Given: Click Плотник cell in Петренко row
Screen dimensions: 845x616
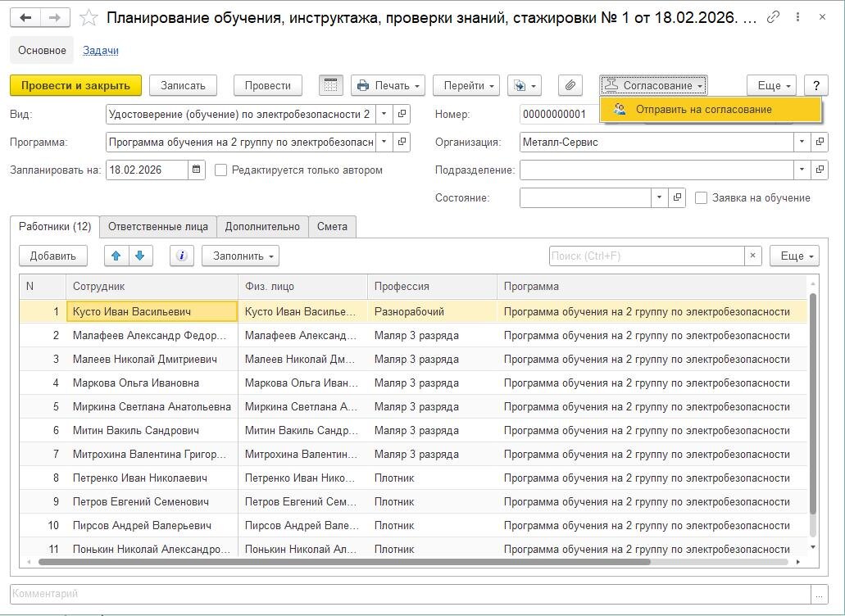Looking at the screenshot, I should tap(432, 478).
